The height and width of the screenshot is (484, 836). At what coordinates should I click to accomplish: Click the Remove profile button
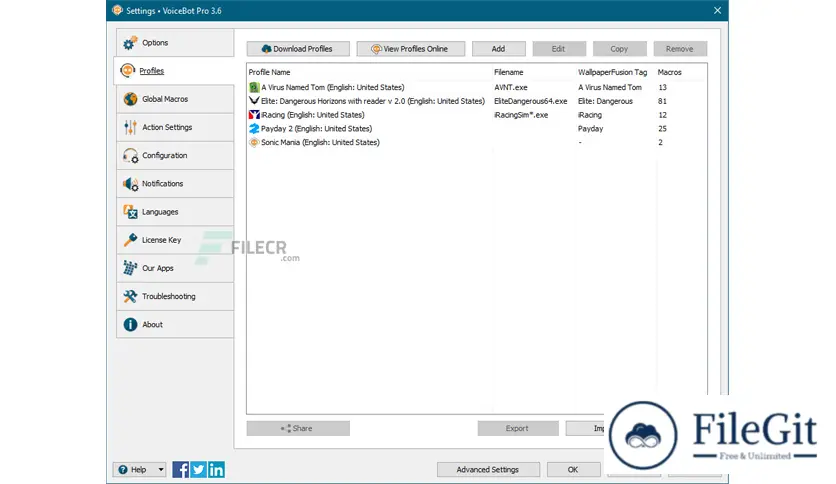point(680,49)
